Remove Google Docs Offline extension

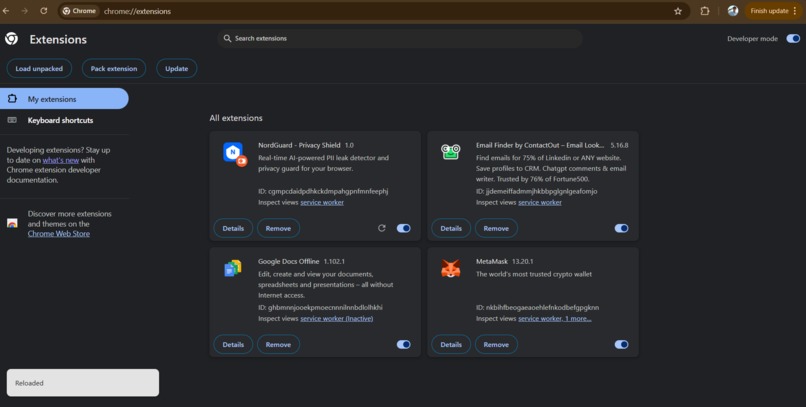pyautogui.click(x=278, y=344)
